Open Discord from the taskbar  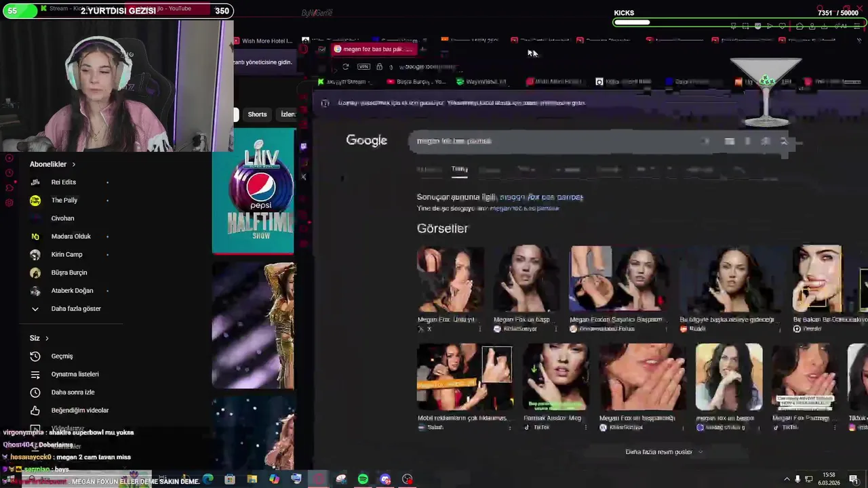pyautogui.click(x=385, y=479)
